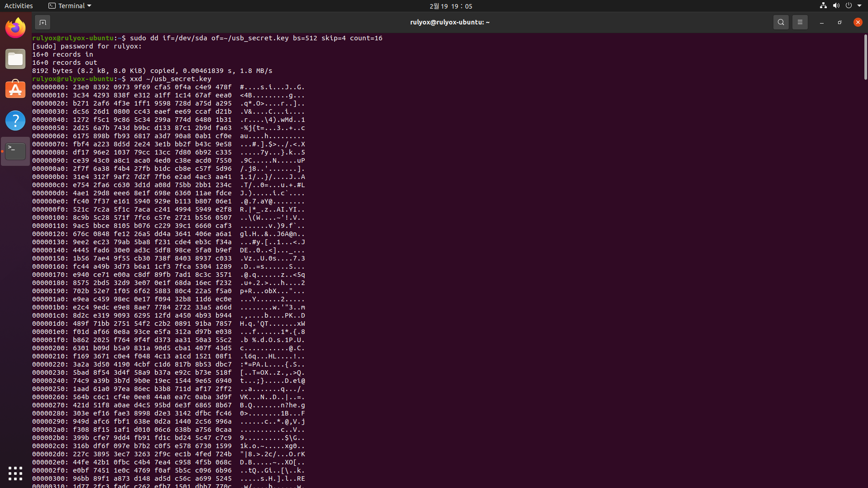Open Firefox from the dock
Image resolution: width=868 pixels, height=488 pixels.
pos(15,28)
